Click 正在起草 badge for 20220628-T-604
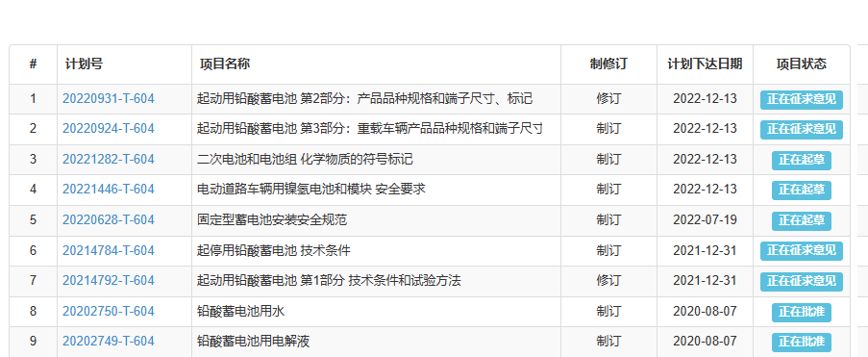Viewport: 868px width, 357px height. coord(802,220)
